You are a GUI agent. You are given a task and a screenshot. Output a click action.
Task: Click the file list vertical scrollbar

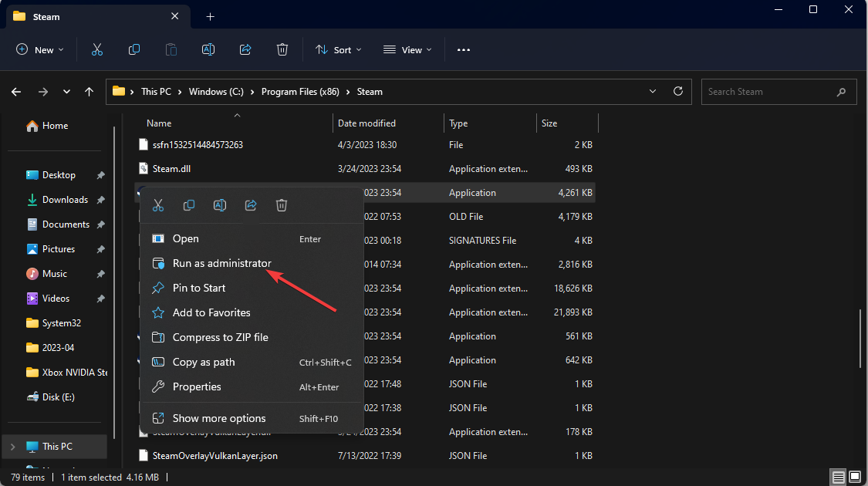click(x=861, y=338)
